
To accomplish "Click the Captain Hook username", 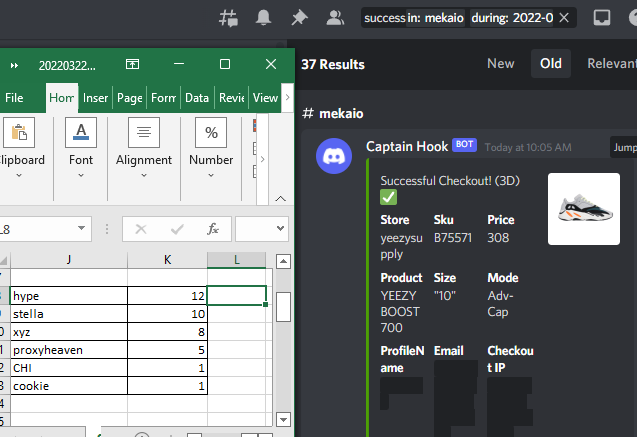I will (407, 146).
